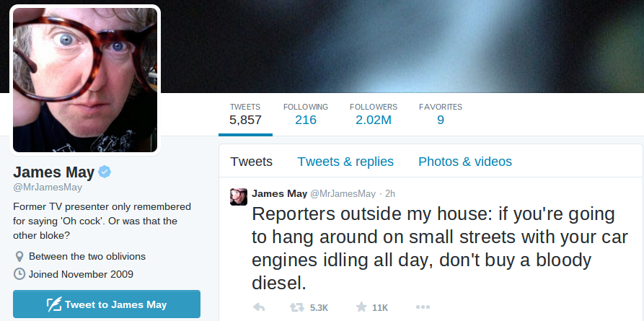Click the @MrJamesMay handle under profile name

pos(48,188)
